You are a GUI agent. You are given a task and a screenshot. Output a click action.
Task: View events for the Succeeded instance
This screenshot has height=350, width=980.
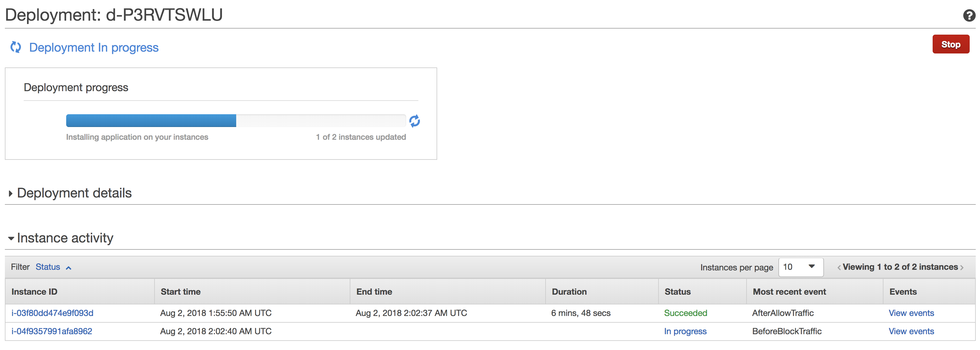click(911, 313)
